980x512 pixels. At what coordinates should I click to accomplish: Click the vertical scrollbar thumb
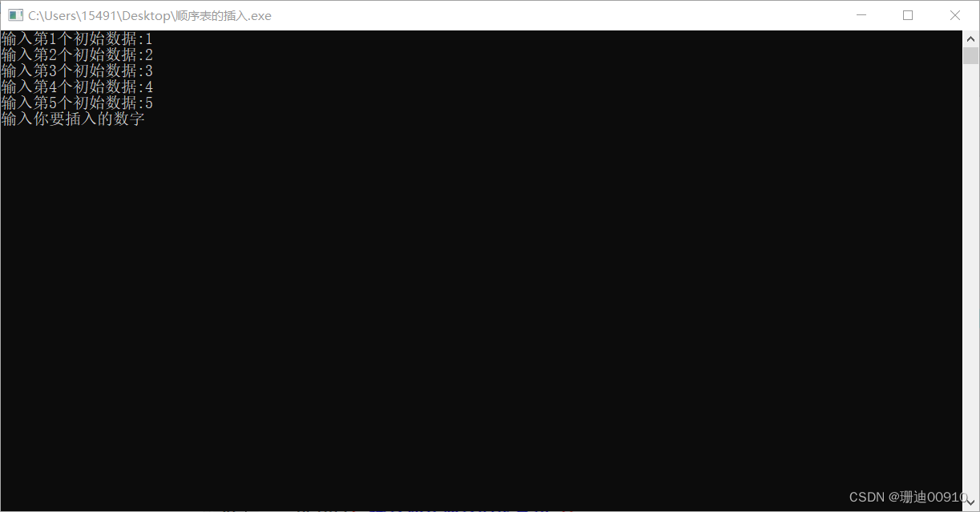point(970,55)
